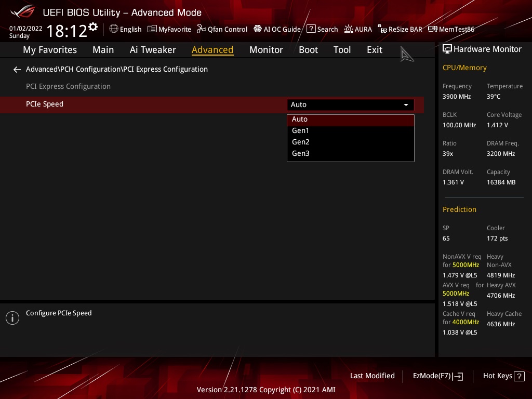Image resolution: width=532 pixels, height=399 pixels.
Task: Click the PCIe Speed dropdown arrow
Action: [x=406, y=105]
